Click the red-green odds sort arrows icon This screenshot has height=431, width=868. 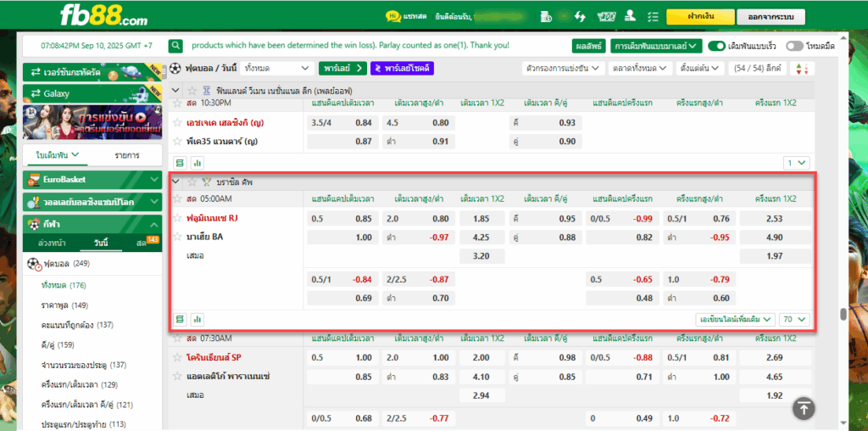(x=802, y=69)
